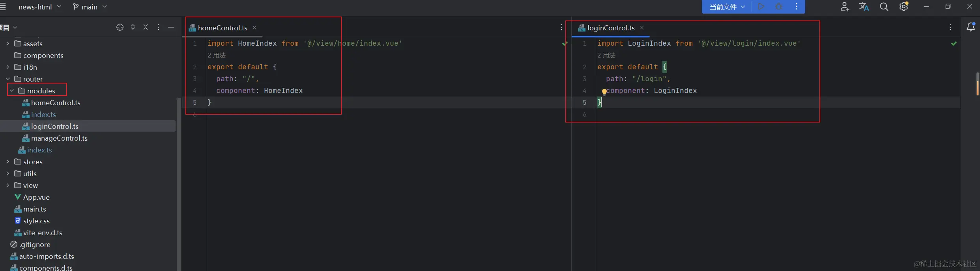Viewport: 980px width, 271px height.
Task: Click the expand all icon in project panel
Action: click(x=133, y=27)
